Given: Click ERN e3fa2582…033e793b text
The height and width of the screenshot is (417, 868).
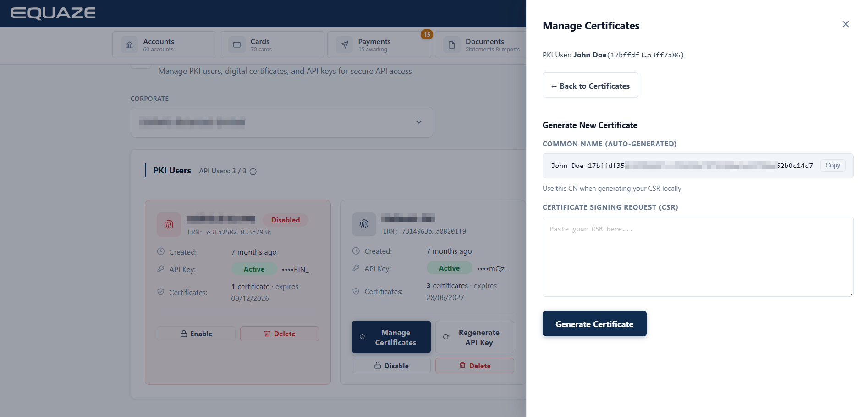Looking at the screenshot, I should tap(229, 232).
